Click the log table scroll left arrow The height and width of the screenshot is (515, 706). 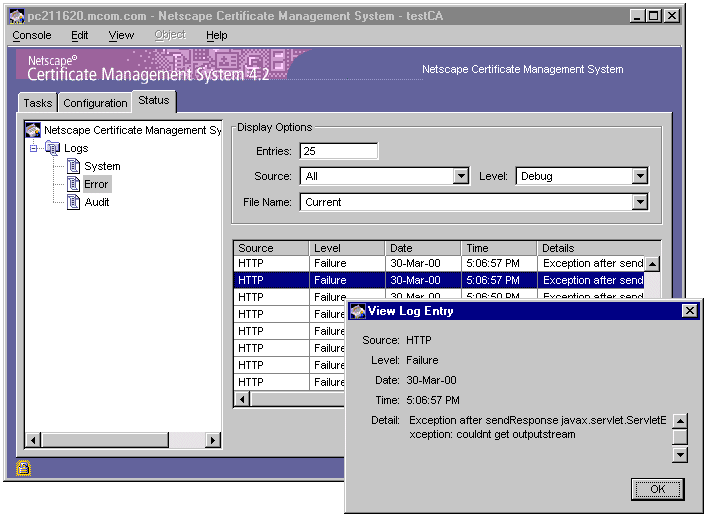(x=242, y=399)
